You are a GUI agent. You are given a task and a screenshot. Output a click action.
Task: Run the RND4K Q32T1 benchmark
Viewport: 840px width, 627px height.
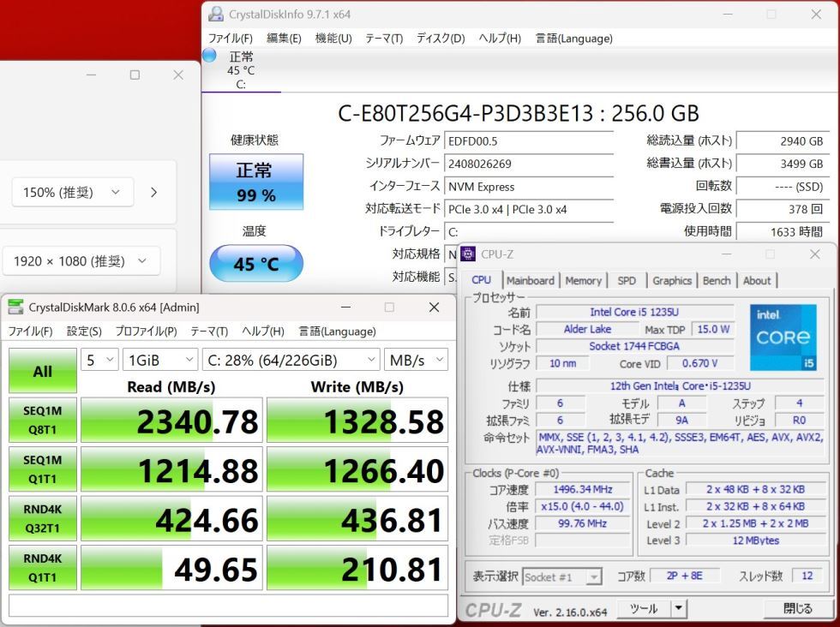click(42, 517)
